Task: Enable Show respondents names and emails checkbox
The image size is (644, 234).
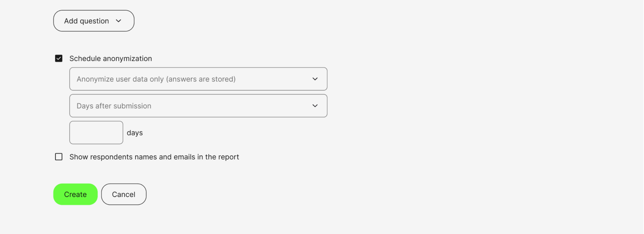Action: [59, 157]
